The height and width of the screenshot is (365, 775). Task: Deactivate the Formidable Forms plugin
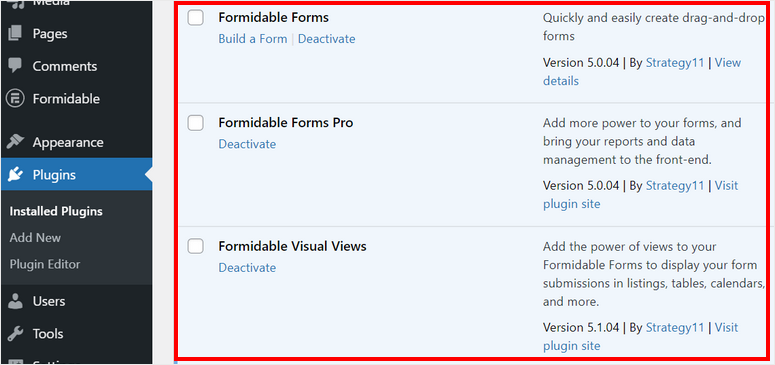(x=326, y=39)
